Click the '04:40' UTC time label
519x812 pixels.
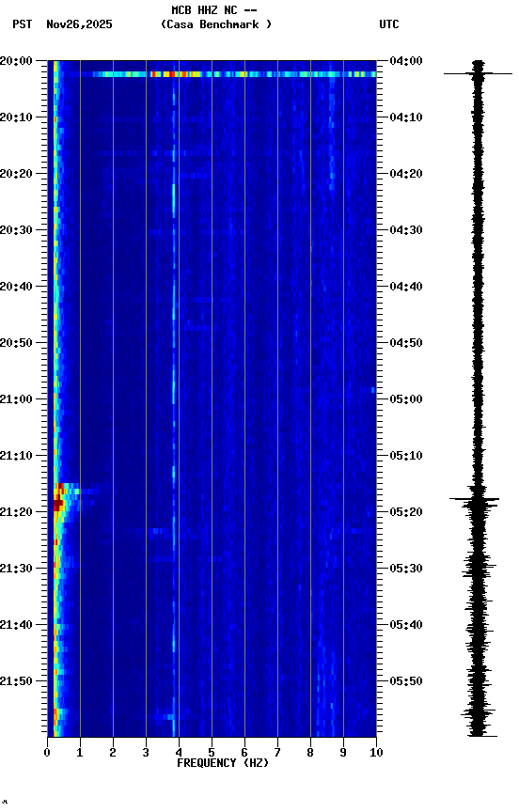(406, 287)
